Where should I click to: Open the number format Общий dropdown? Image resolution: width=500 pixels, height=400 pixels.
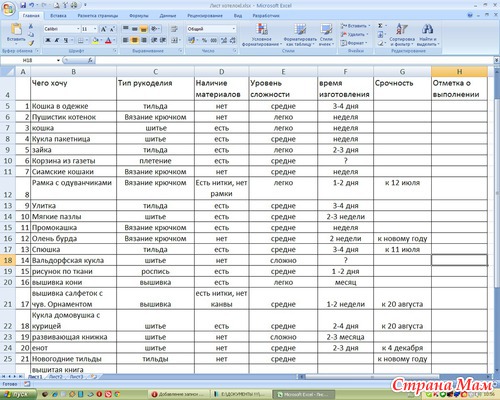click(x=234, y=29)
